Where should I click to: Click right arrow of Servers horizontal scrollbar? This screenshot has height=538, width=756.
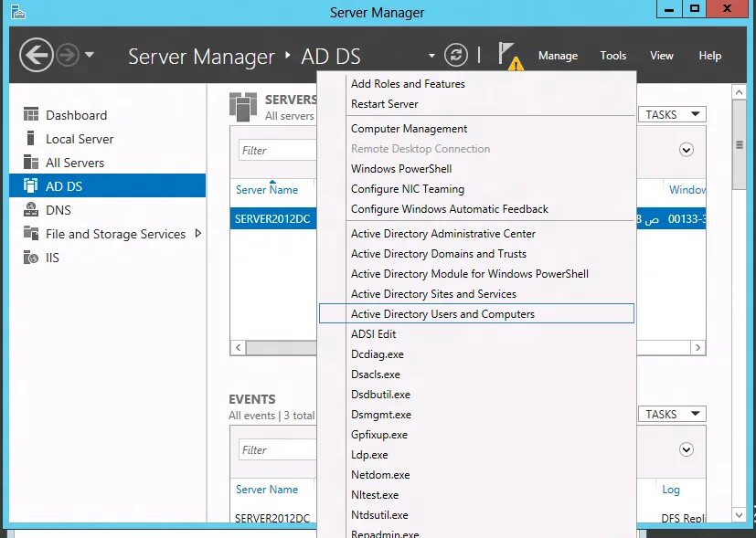click(x=697, y=347)
